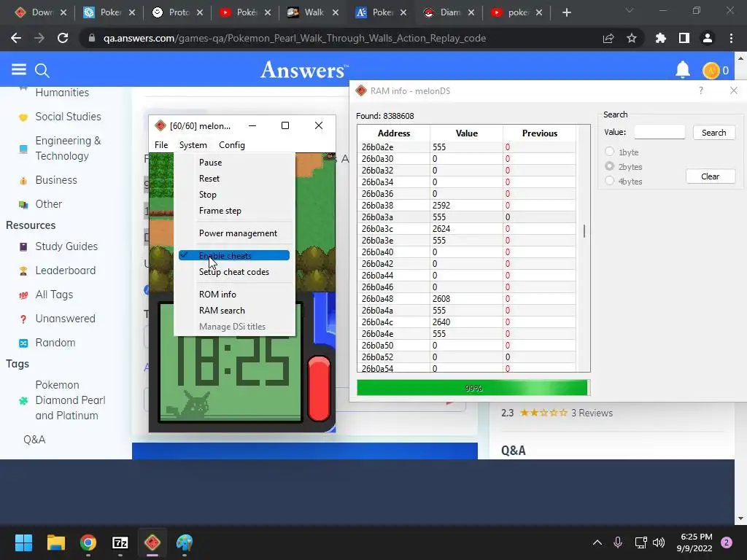Open the Engineering & Technology link
This screenshot has width=747, height=560.
pos(68,148)
